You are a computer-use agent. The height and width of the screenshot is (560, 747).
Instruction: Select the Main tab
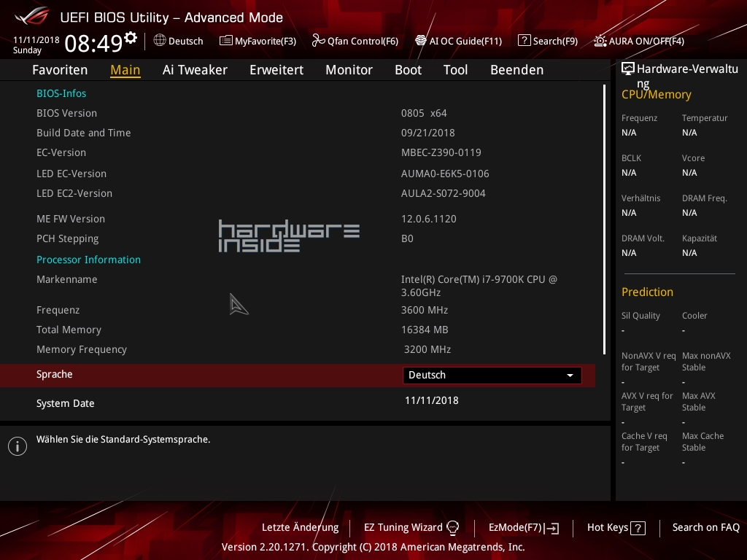point(125,70)
